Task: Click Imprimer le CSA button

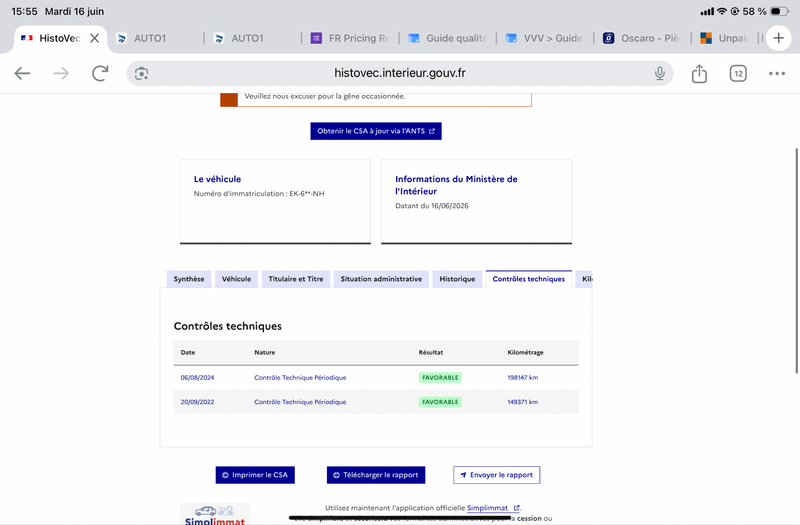Action: (x=255, y=475)
